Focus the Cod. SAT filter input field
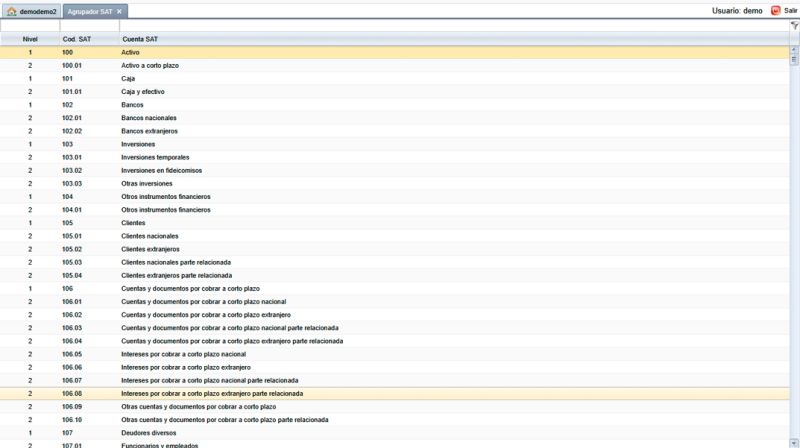 [x=90, y=26]
